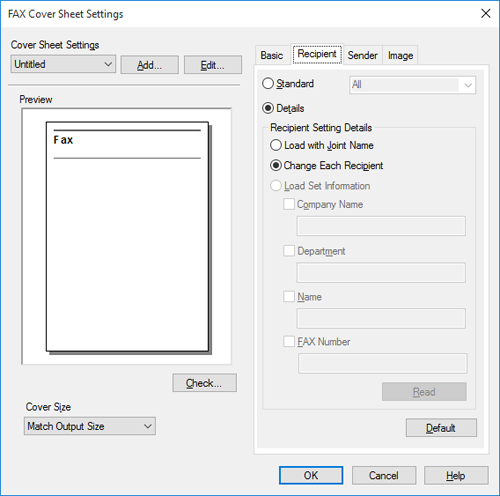Click the Edit... button
The width and height of the screenshot is (500, 496).
pos(213,65)
